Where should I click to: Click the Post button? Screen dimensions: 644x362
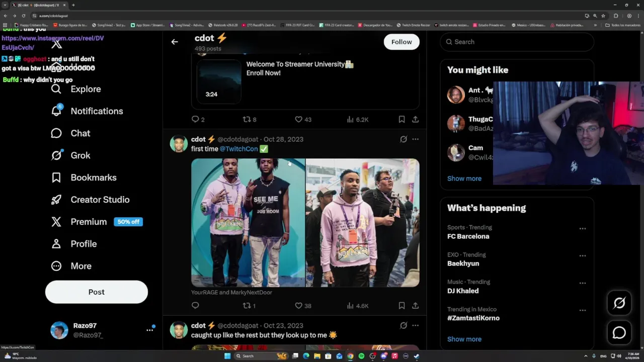(97, 292)
